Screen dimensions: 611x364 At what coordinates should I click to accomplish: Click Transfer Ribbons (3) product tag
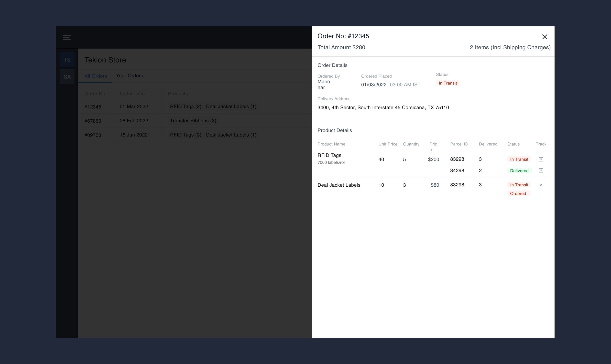[x=193, y=121]
